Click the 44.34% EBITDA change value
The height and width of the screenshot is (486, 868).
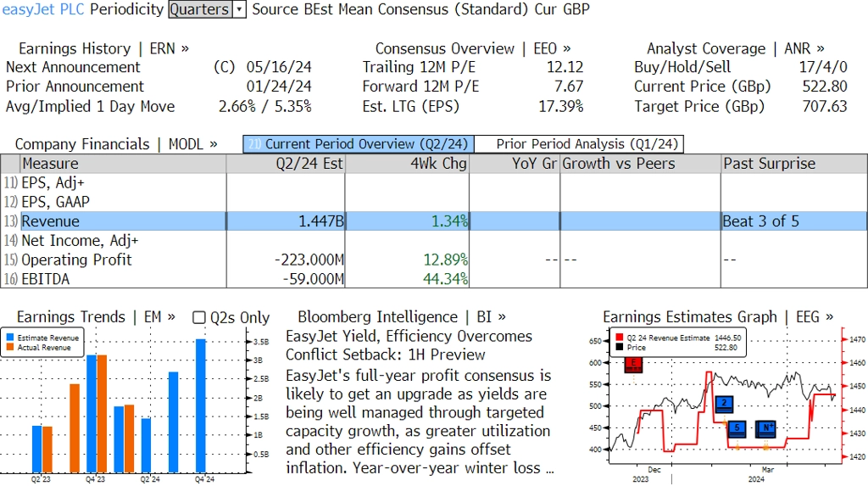coord(446,279)
